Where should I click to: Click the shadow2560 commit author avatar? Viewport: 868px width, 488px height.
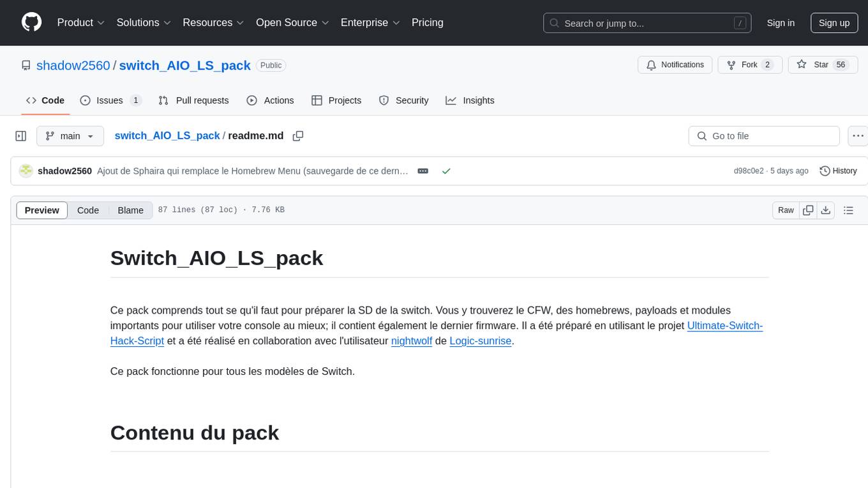(x=26, y=171)
